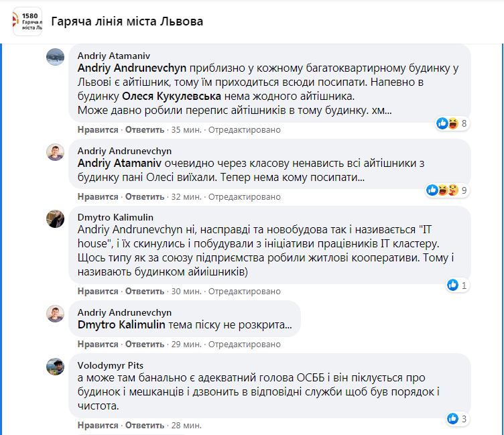Click Andriy Atamaniv's profile avatar
The height and width of the screenshot is (435, 504).
(55, 56)
